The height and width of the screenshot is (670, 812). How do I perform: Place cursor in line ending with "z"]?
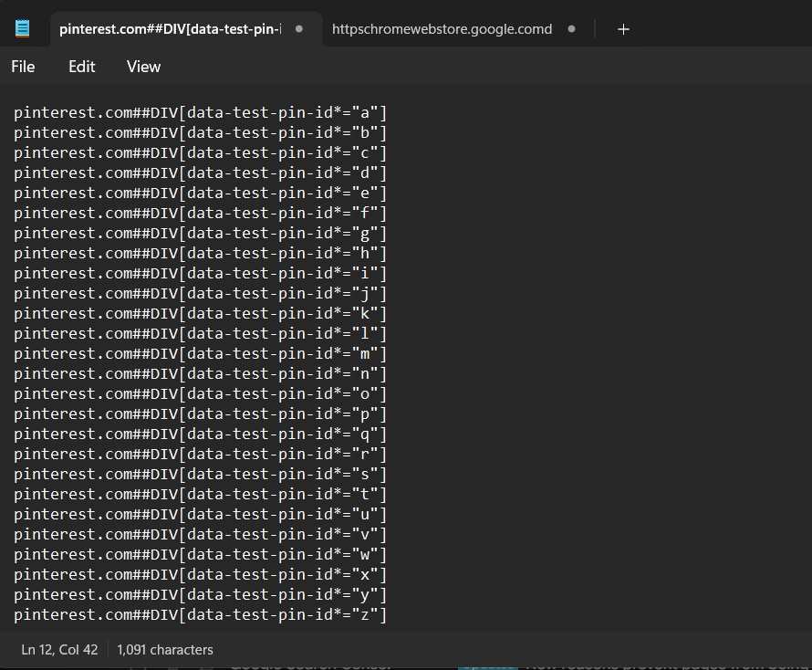(200, 615)
